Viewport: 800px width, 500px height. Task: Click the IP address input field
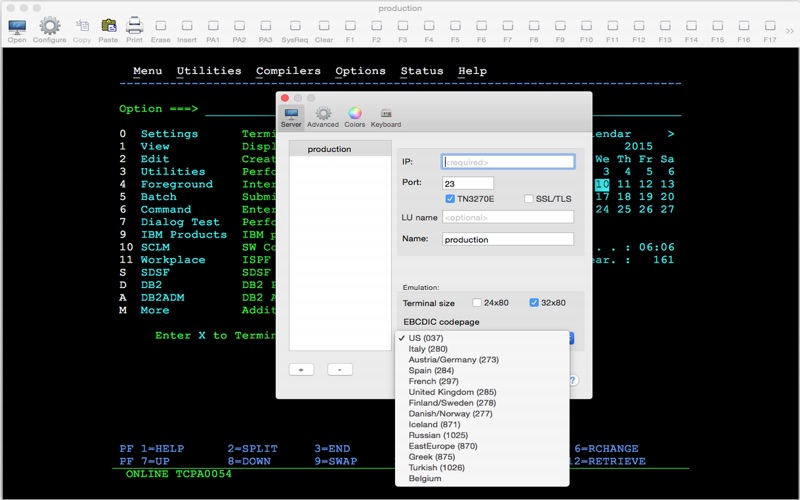click(508, 161)
